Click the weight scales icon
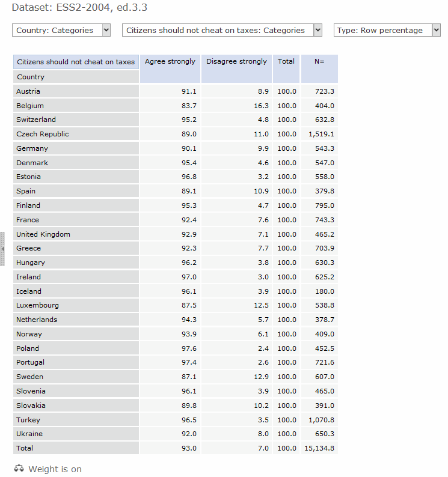This screenshot has width=448, height=477. (19, 469)
